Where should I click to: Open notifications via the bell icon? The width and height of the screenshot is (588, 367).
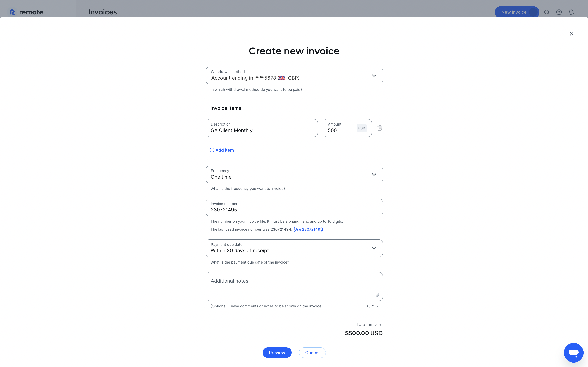coord(571,12)
